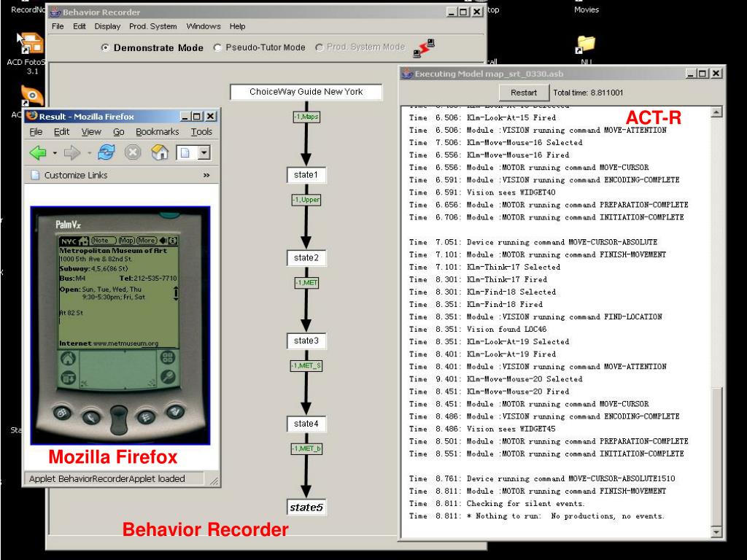Image resolution: width=747 pixels, height=560 pixels.
Task: Select state1 node in behavior graph
Action: tap(306, 175)
